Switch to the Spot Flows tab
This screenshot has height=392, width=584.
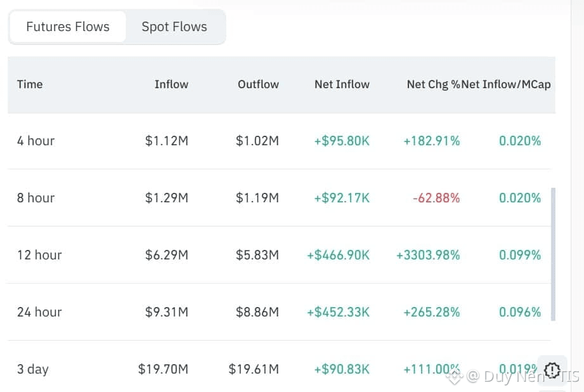click(x=174, y=27)
